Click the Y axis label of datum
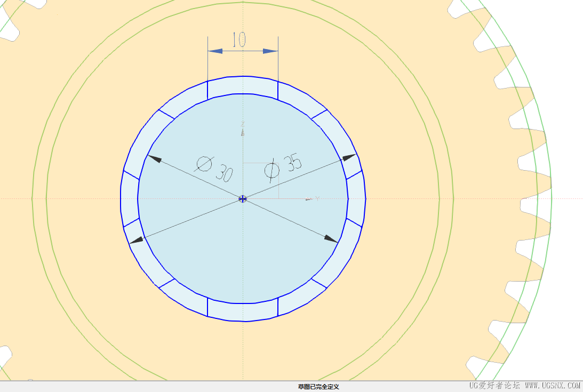 (317, 198)
